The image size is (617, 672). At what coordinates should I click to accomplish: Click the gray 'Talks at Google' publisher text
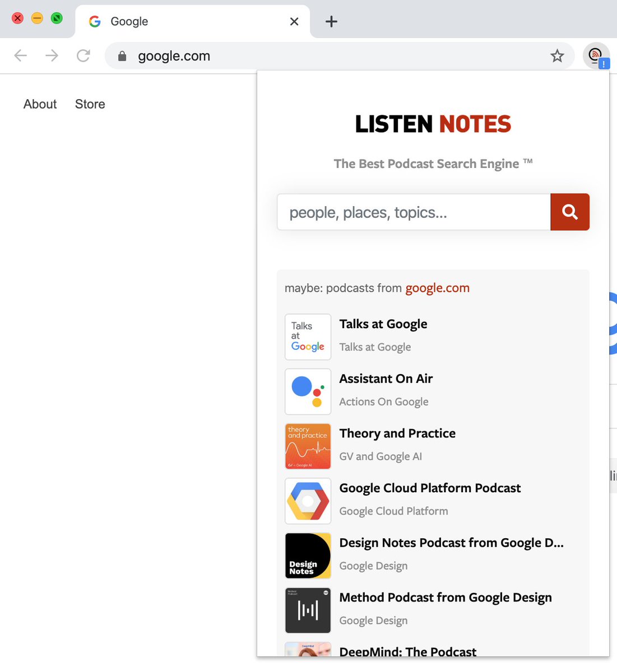(375, 347)
